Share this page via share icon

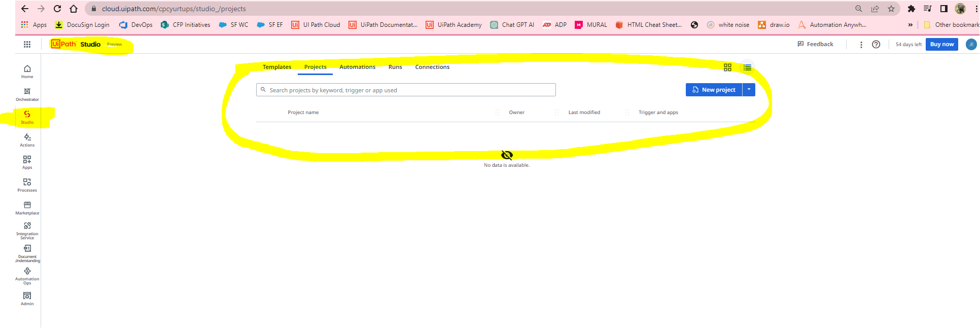pyautogui.click(x=875, y=9)
